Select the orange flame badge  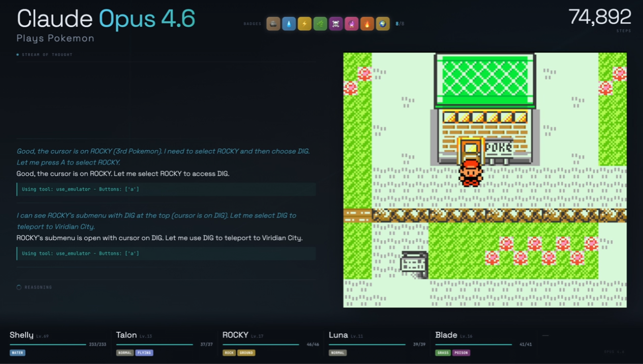[367, 24]
